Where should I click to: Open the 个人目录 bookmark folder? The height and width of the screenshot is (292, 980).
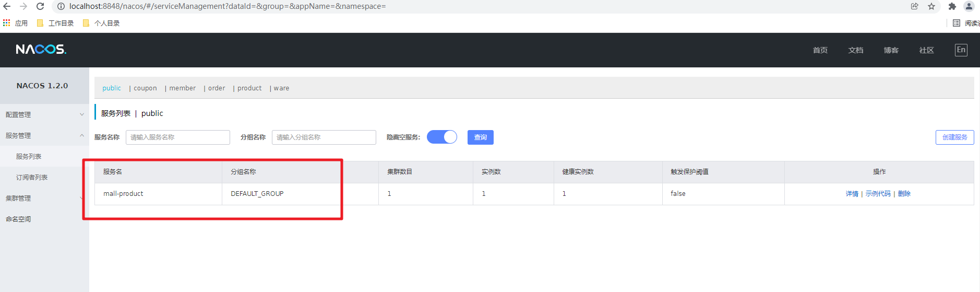point(101,23)
